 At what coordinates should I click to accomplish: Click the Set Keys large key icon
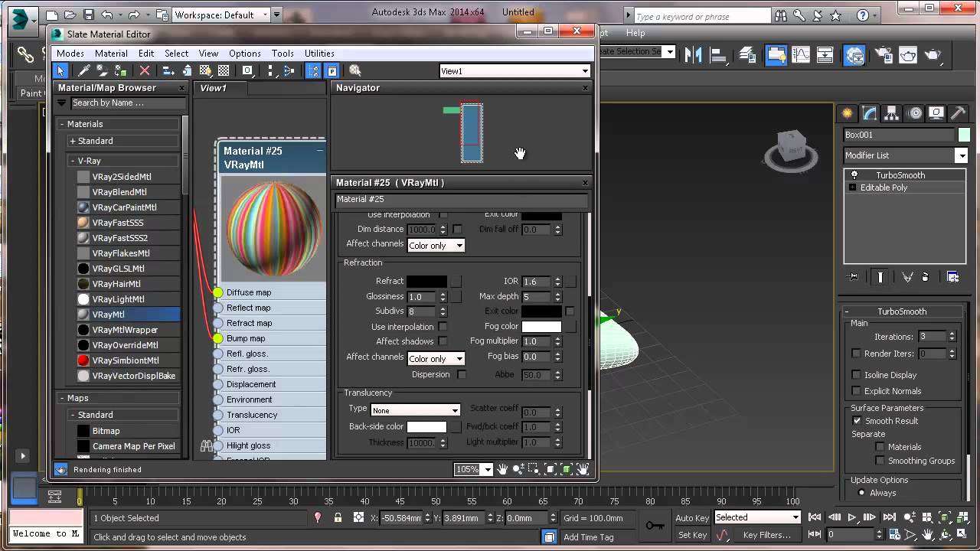point(655,525)
